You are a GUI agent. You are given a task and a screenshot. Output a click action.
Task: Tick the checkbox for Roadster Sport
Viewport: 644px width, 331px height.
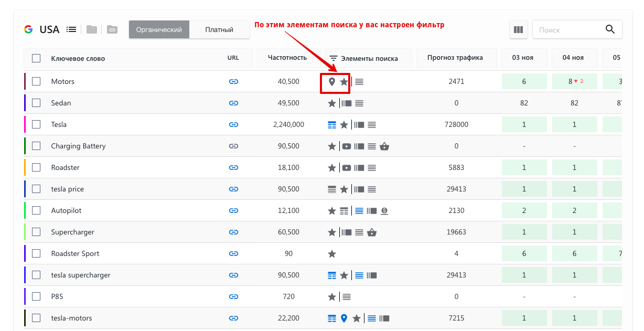36,253
